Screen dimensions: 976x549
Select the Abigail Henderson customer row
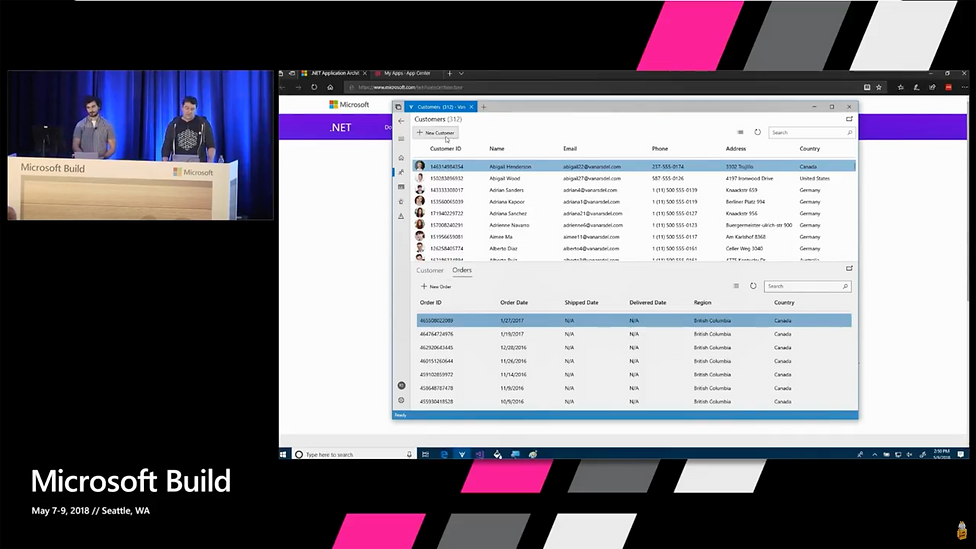[634, 166]
